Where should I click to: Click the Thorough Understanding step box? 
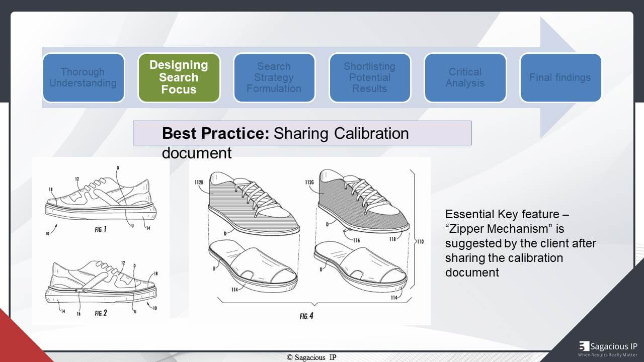pyautogui.click(x=83, y=78)
